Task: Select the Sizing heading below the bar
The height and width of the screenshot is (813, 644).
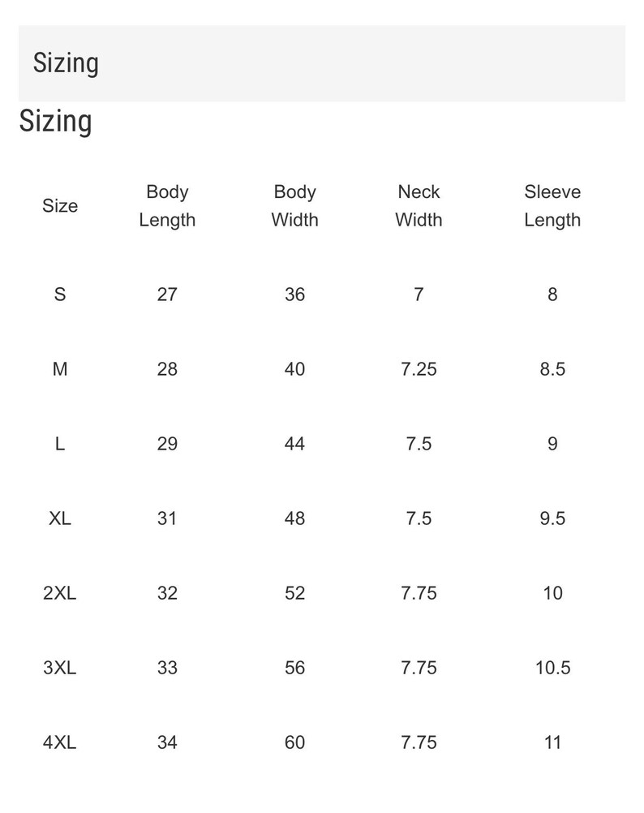Action: 55,122
